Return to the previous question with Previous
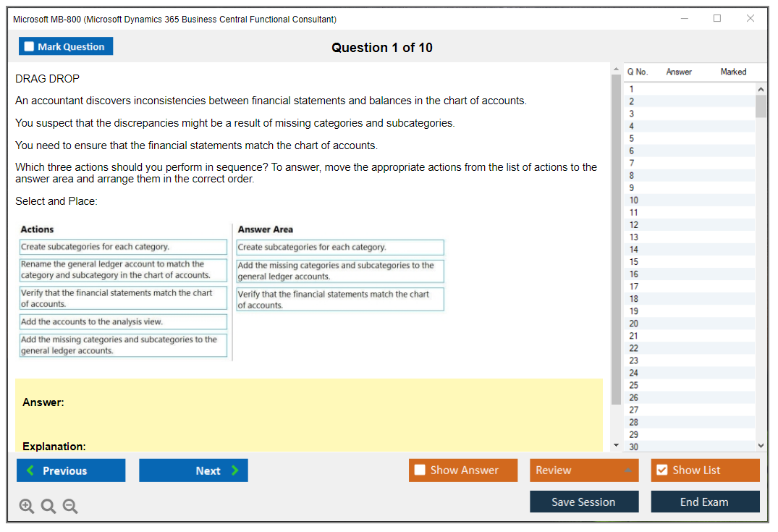778x532 pixels. click(x=70, y=470)
